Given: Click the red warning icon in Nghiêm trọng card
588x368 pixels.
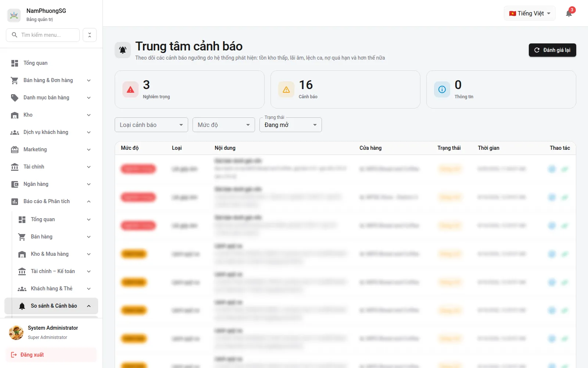Looking at the screenshot, I should pos(130,89).
